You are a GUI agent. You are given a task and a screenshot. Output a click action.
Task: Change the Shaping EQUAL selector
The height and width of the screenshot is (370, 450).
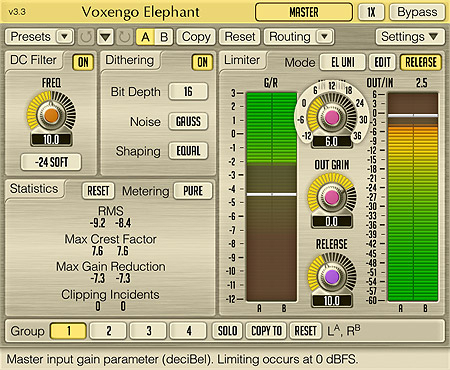click(188, 151)
